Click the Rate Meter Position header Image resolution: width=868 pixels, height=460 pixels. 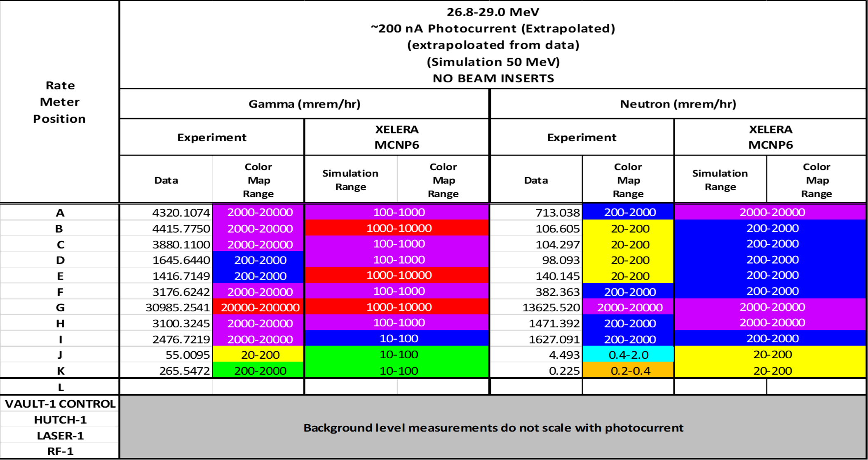pos(60,102)
